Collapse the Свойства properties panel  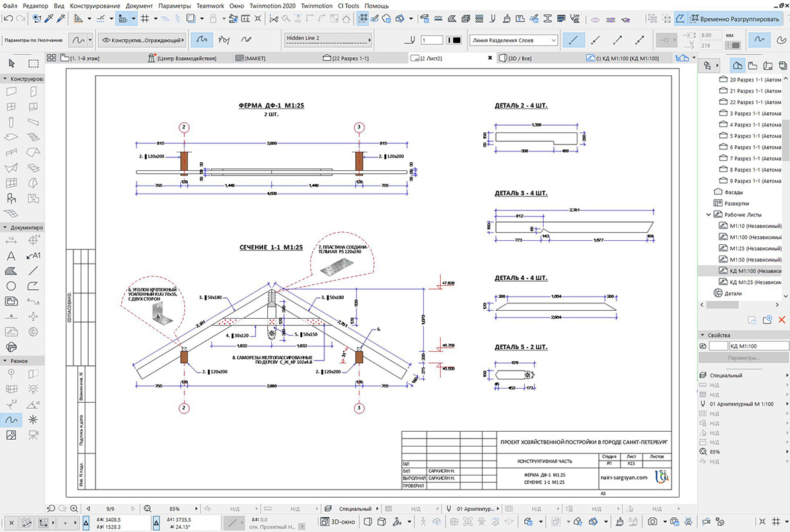coord(703,335)
